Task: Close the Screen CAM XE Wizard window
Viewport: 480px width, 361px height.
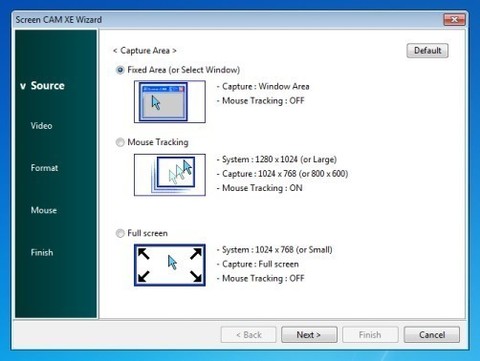Action: coord(454,20)
